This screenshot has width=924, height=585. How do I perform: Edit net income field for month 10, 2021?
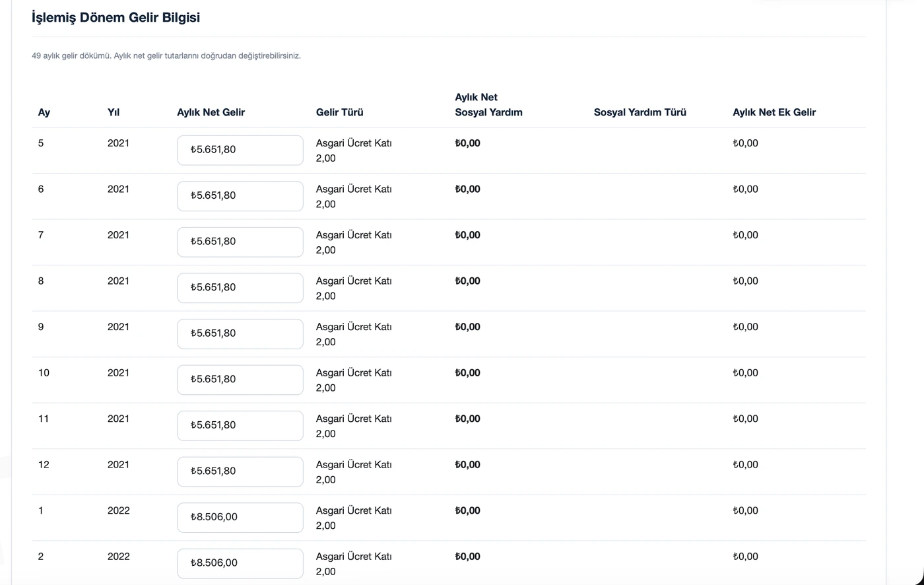tap(240, 380)
